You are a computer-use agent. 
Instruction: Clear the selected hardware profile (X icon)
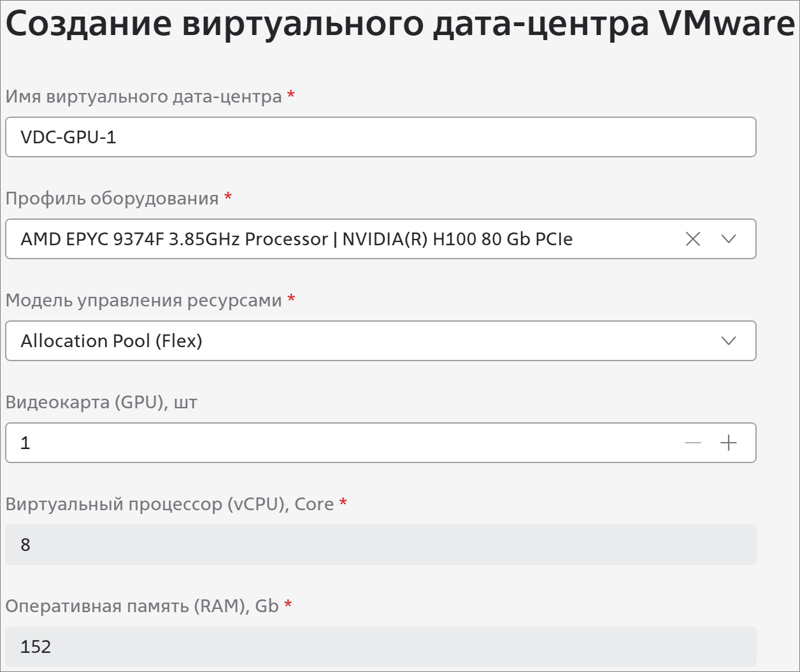693,239
